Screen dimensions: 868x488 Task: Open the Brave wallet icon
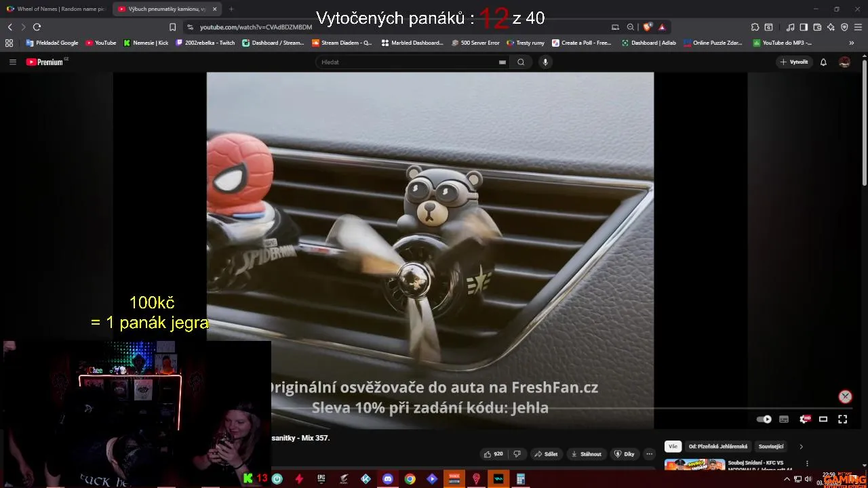(817, 27)
